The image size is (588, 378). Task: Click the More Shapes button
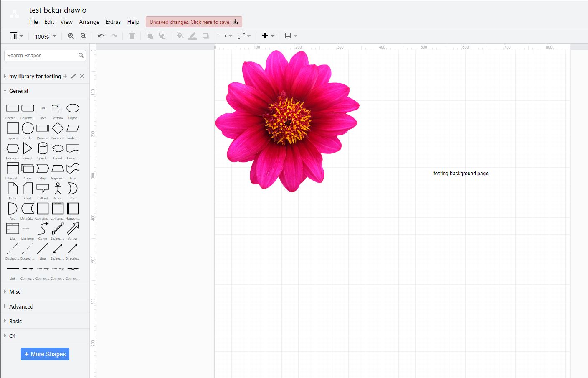45,354
